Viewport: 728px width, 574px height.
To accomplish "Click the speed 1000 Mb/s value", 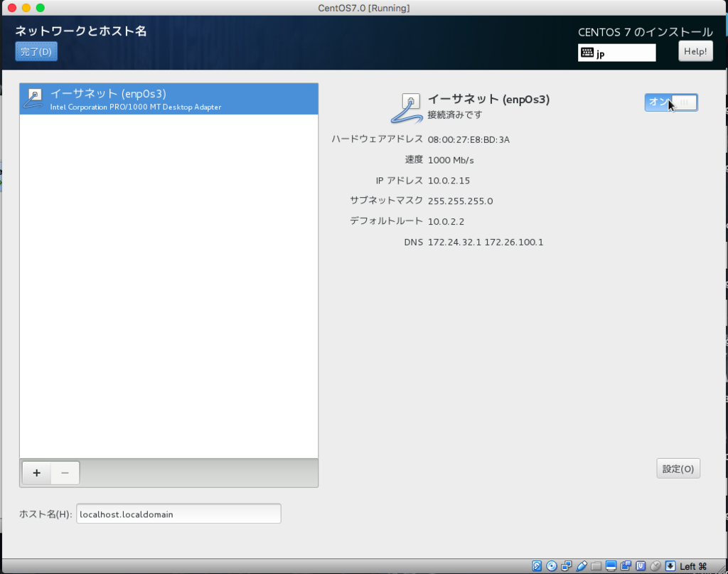I will 450,160.
